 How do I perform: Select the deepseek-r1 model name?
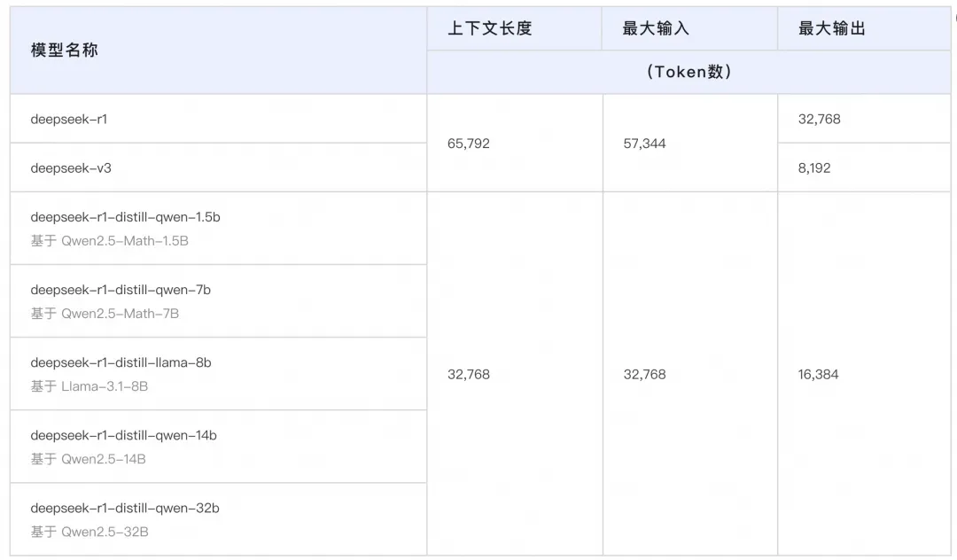coord(69,119)
